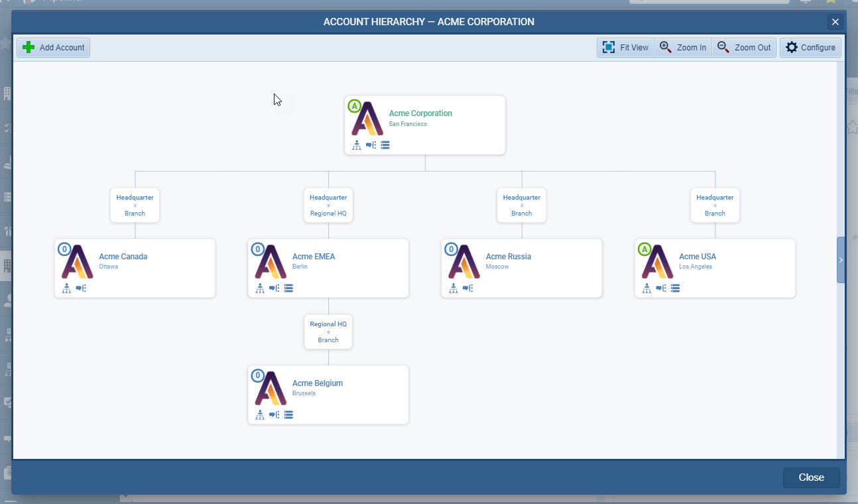Click the speech-bubble tree icon on Acme Russia card
Screen dimensions: 858x504
pos(468,288)
